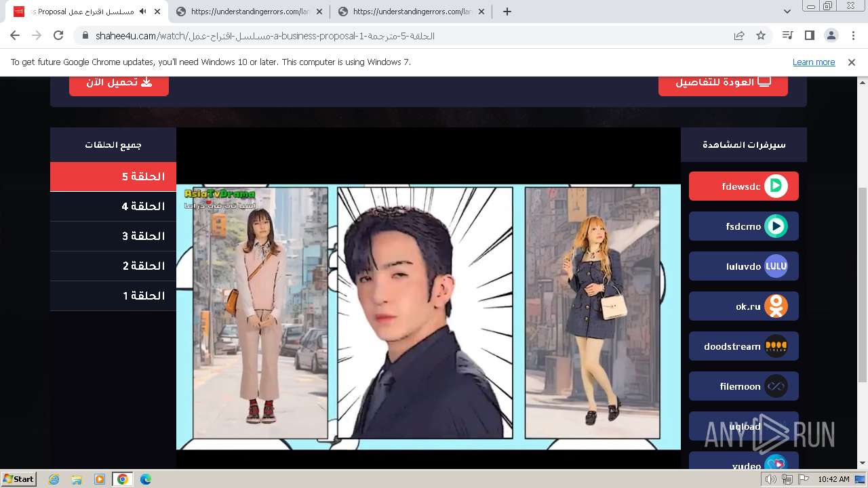Image resolution: width=868 pixels, height=488 pixels.
Task: Switch to second understandingerrors.com tab
Action: (250, 12)
